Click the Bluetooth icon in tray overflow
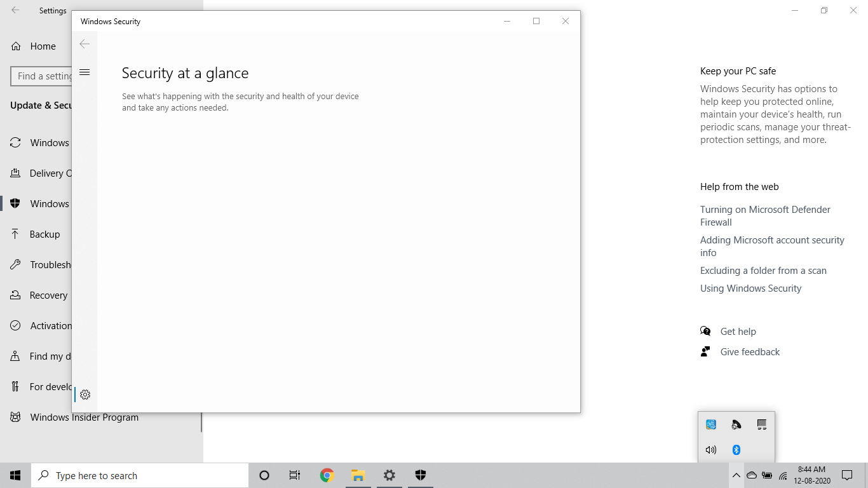Viewport: 868px width, 488px height. point(736,450)
